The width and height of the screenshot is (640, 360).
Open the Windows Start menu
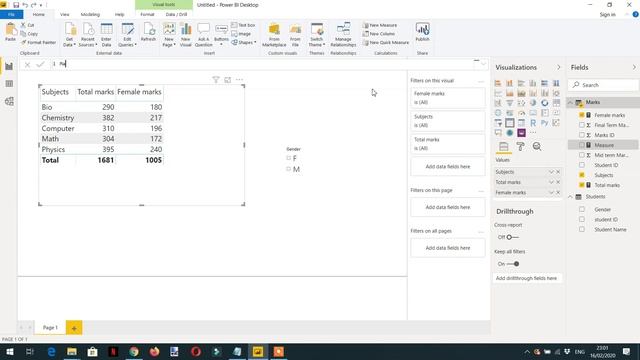coord(10,351)
